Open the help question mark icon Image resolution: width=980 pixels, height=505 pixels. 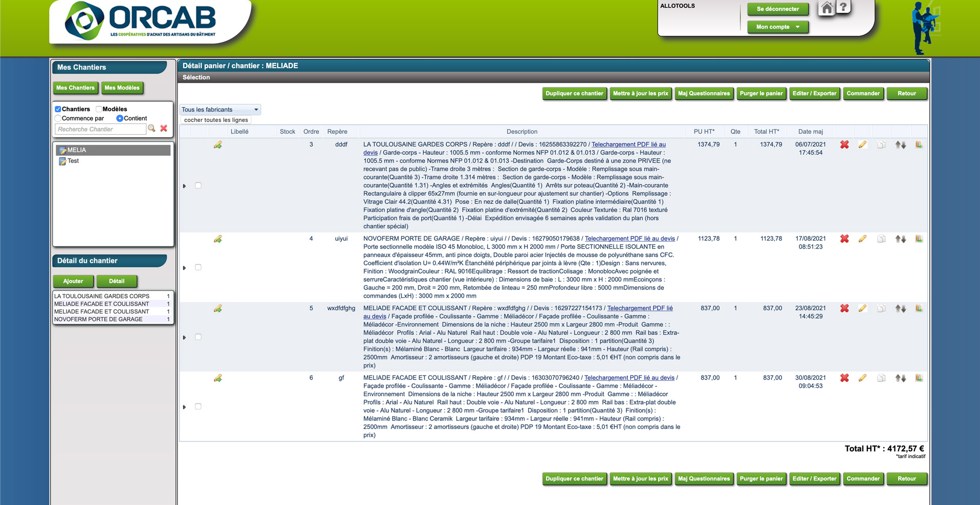[843, 7]
